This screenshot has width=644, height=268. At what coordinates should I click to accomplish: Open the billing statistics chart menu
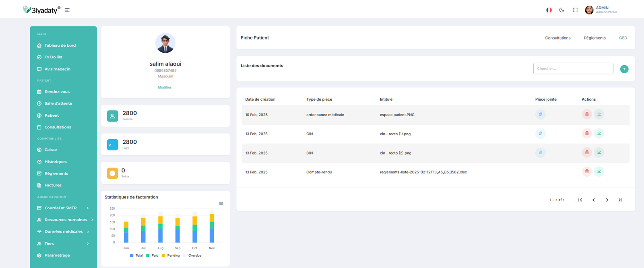[x=221, y=204]
